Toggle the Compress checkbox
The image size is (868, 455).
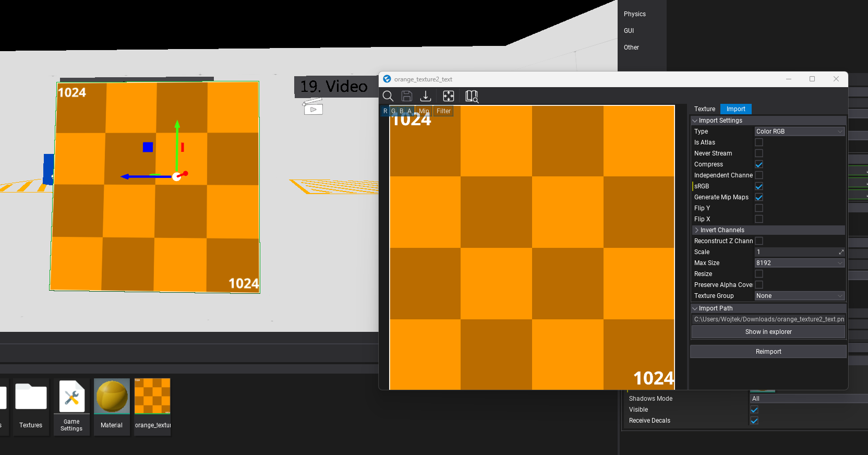[x=759, y=164]
